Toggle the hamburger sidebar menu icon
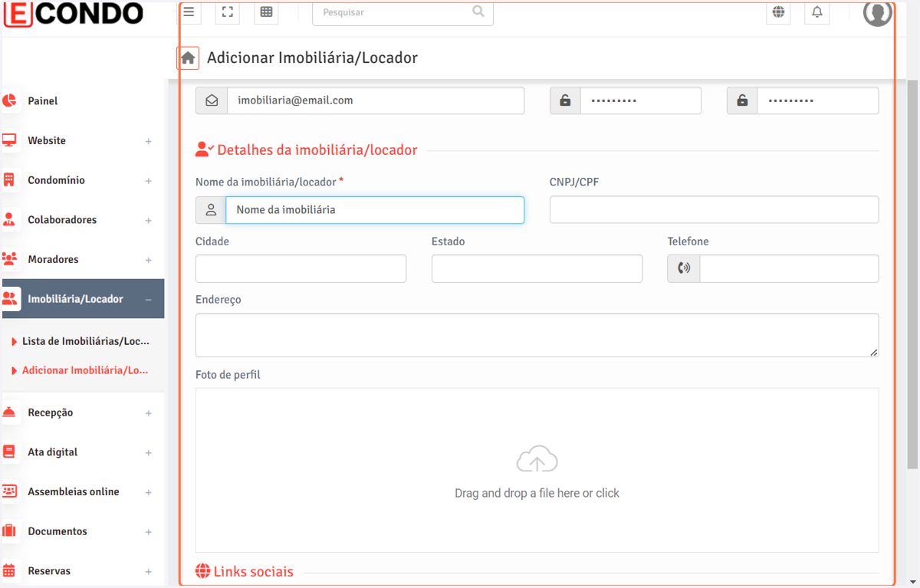Screen dimensions: 920x588 tap(189, 12)
